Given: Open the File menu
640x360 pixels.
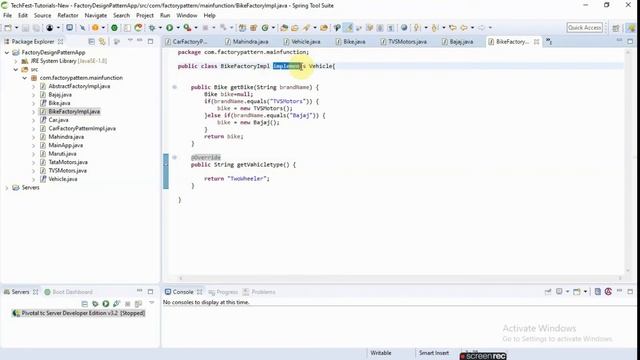Looking at the screenshot, I should 7,15.
